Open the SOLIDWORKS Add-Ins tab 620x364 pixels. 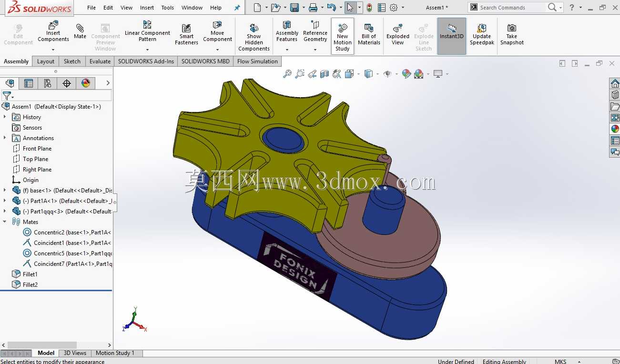(x=146, y=61)
